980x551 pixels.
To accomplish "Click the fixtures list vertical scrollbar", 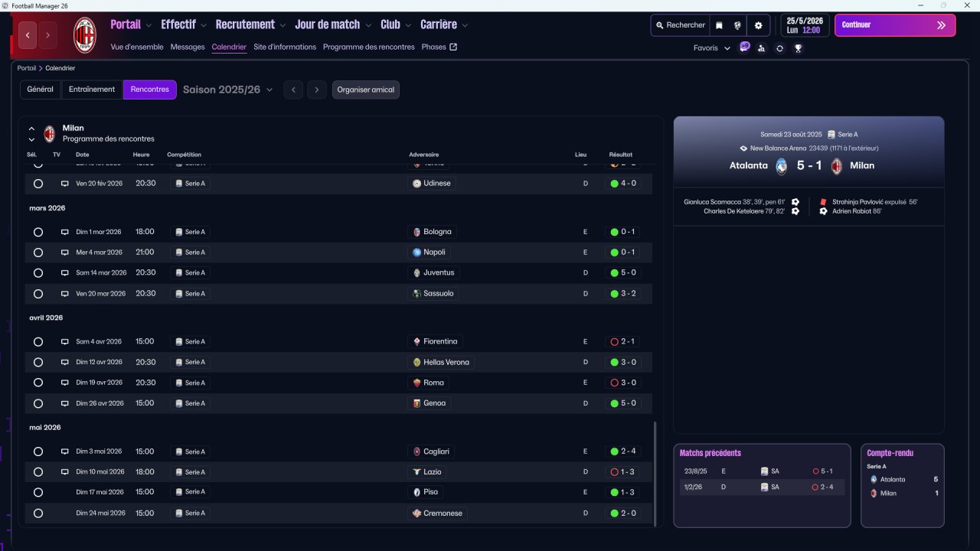I will pyautogui.click(x=655, y=474).
